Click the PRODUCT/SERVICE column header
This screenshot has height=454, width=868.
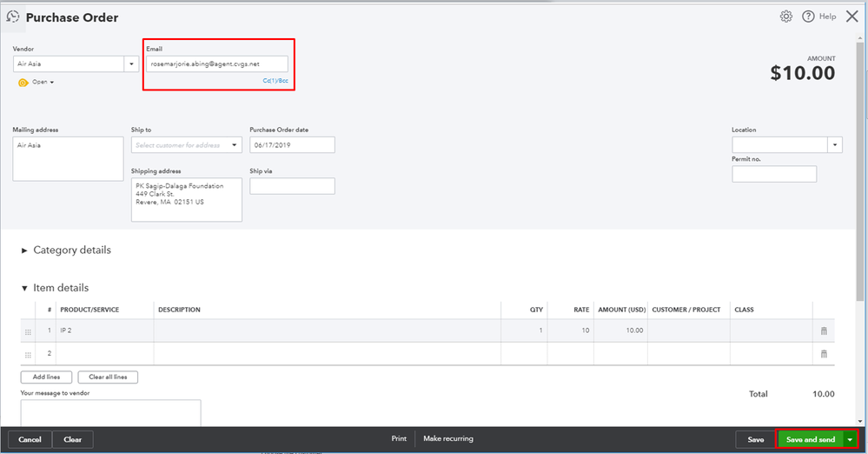point(89,310)
